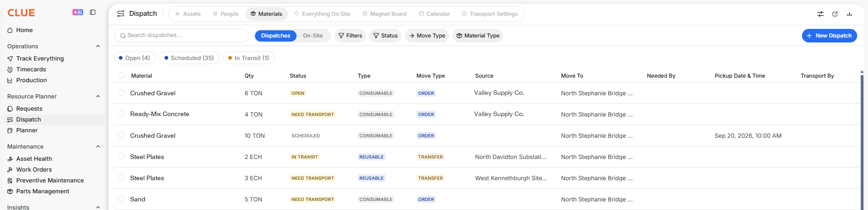Check the Sand row checkbox
Screen dimensions: 868x210
point(121,199)
